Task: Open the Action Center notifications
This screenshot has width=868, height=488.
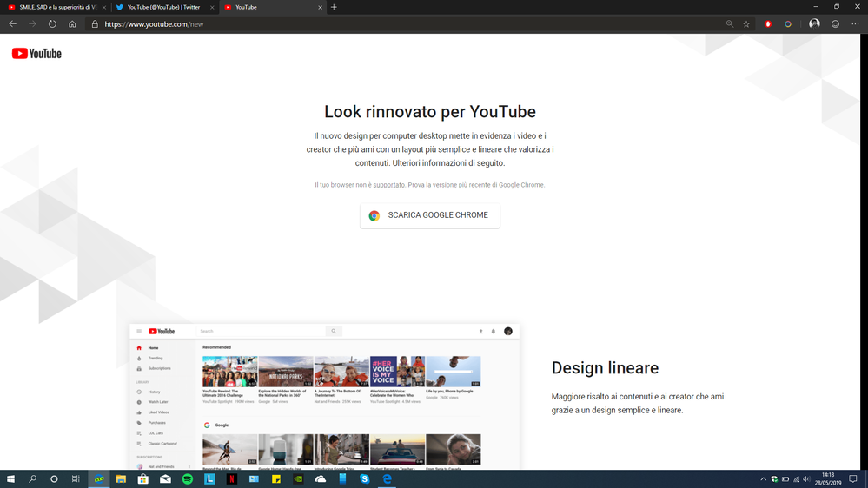Action: pos(853,478)
